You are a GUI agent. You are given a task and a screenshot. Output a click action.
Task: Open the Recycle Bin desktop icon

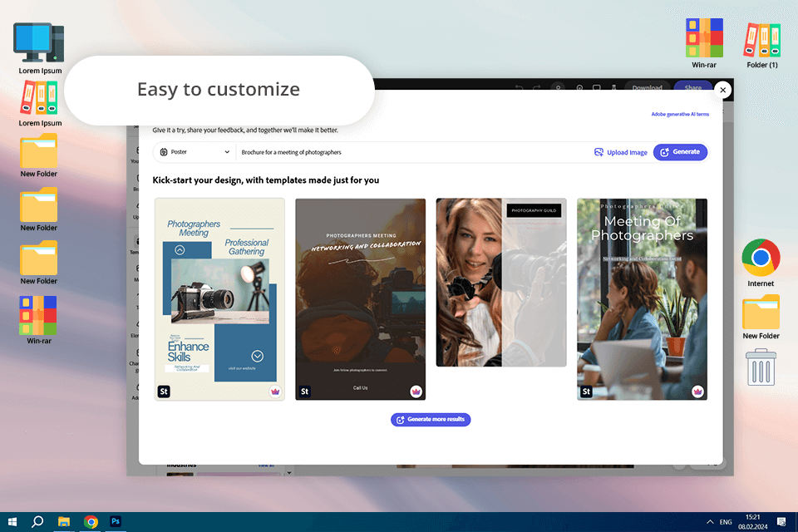[x=761, y=367]
